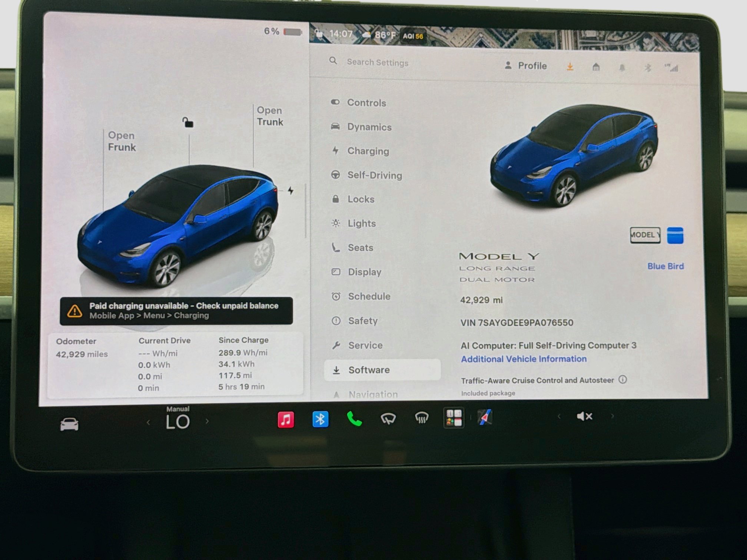Screen dimensions: 747x560
Task: Tap the LTE signal strength icon
Action: [671, 68]
